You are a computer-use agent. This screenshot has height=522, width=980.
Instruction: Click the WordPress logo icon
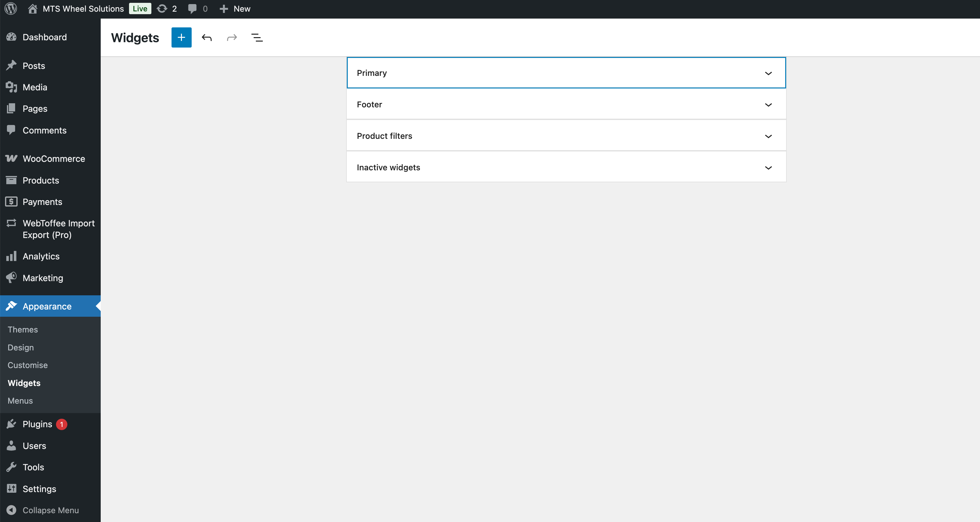[x=11, y=9]
